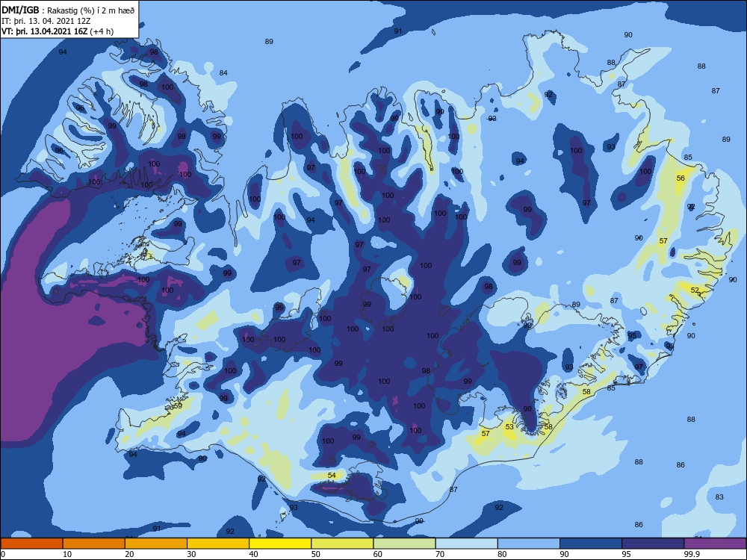
Task: Pick the 50–60 pale yellow legend swatch
Action: coord(342,544)
